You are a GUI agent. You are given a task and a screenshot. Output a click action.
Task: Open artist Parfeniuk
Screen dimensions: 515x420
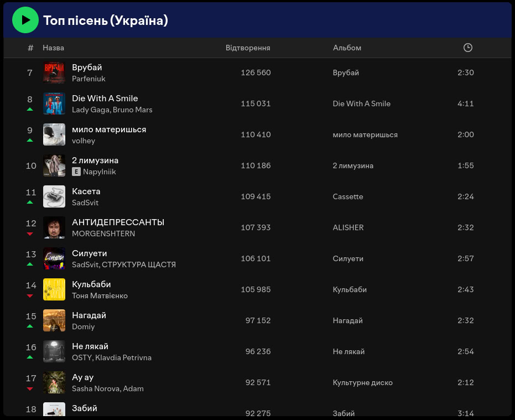tap(89, 79)
